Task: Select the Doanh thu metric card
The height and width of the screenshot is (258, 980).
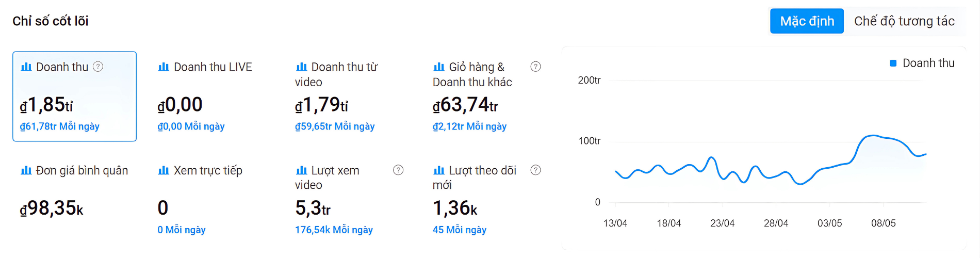Action: [x=74, y=96]
